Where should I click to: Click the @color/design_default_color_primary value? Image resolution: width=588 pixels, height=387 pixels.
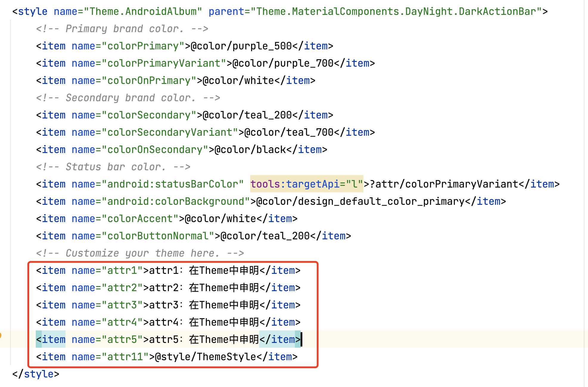pyautogui.click(x=360, y=202)
